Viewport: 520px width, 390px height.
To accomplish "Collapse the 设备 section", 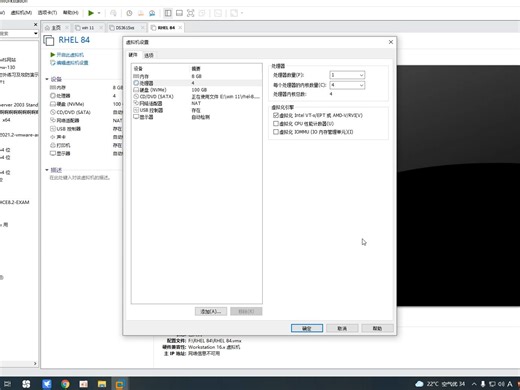I will tap(47, 79).
